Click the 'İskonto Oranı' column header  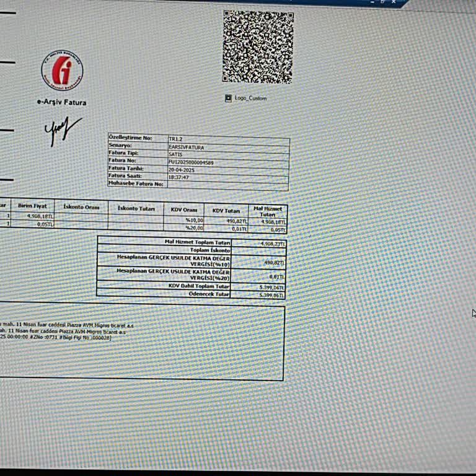click(x=81, y=207)
